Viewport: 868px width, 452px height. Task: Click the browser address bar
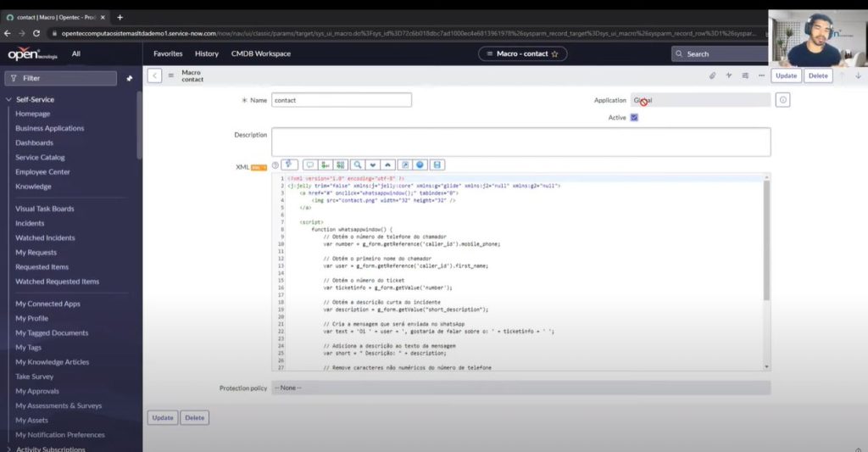point(407,33)
